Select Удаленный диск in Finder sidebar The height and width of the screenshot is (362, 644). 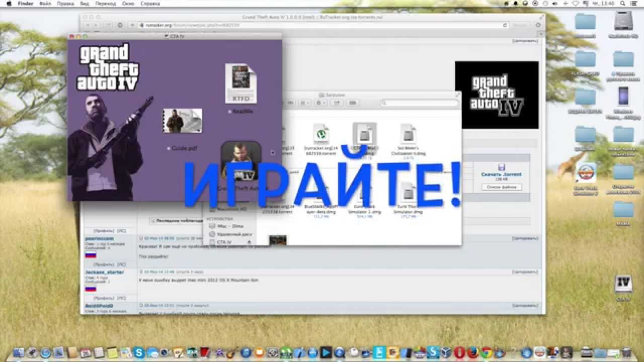click(230, 234)
